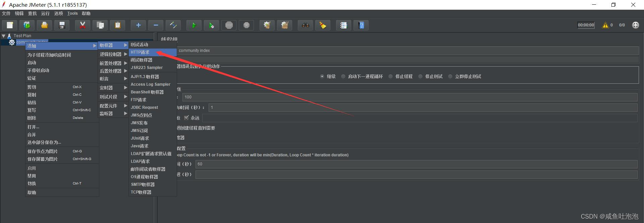Click the Open file folder icon
Screen dimensions: 644x223
point(44,25)
